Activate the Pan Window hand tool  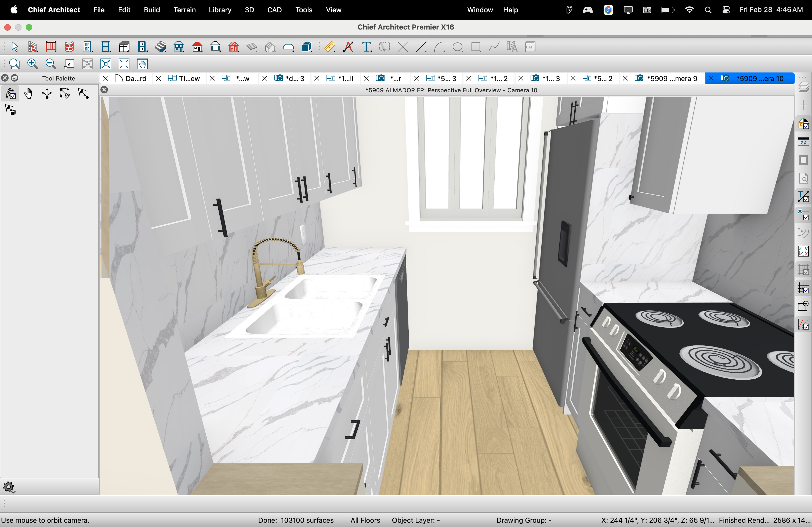coord(142,64)
